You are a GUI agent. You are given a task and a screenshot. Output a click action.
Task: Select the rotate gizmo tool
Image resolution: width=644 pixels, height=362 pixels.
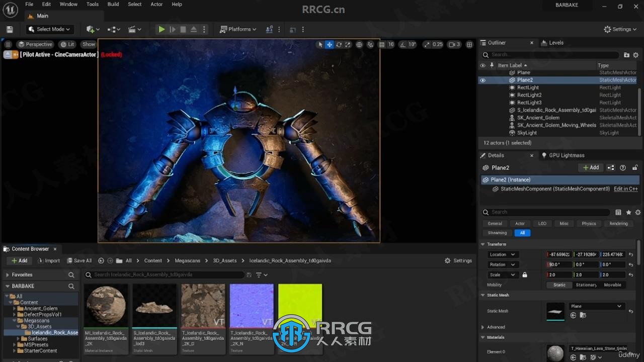click(339, 44)
